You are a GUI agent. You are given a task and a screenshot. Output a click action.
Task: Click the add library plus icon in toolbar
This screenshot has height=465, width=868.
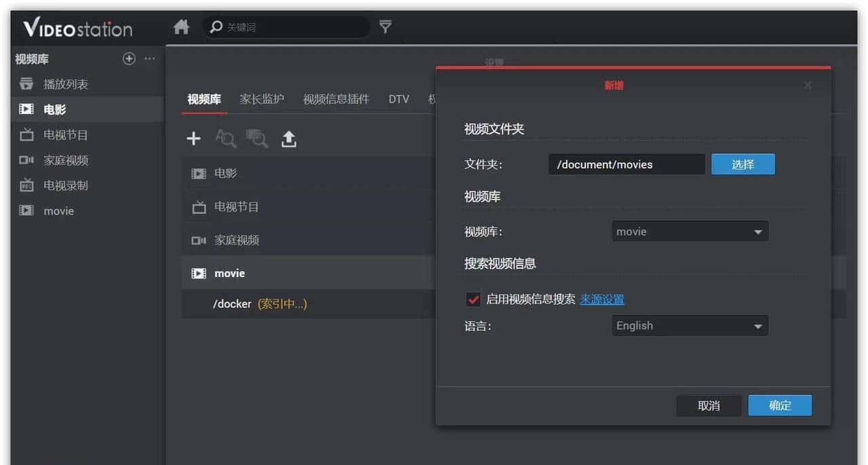(193, 138)
